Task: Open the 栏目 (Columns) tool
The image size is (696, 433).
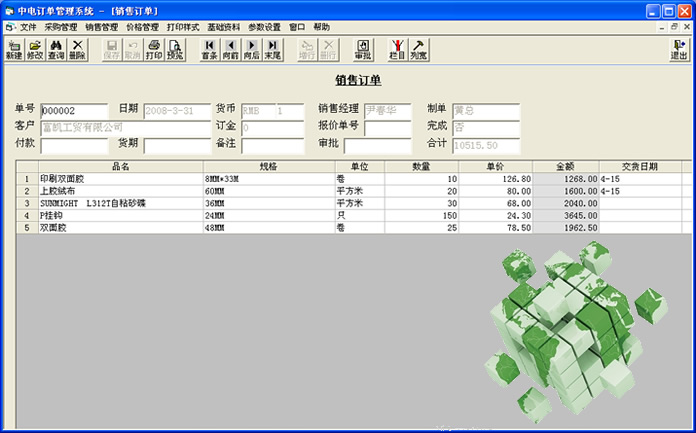Action: coord(397,49)
